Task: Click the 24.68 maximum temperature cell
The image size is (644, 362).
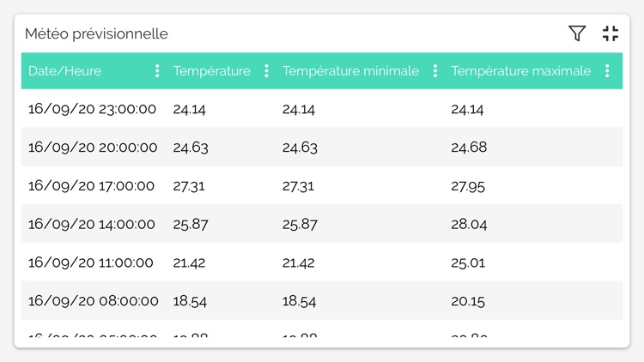Action: coord(469,148)
